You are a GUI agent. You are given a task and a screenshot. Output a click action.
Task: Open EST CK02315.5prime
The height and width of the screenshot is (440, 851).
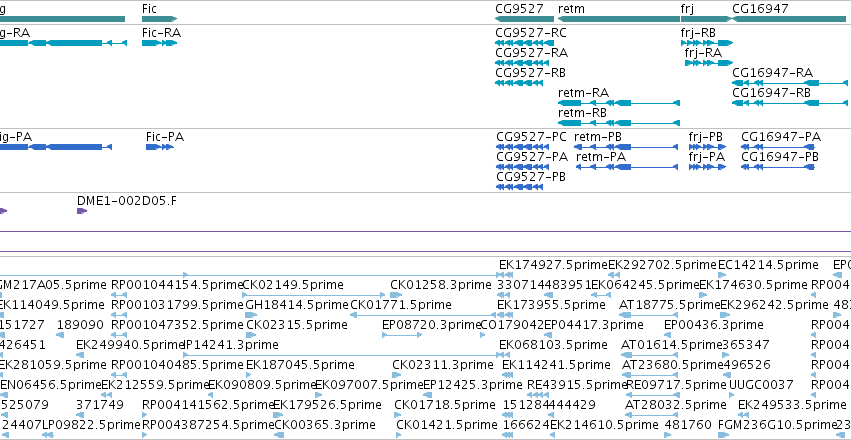pos(297,325)
